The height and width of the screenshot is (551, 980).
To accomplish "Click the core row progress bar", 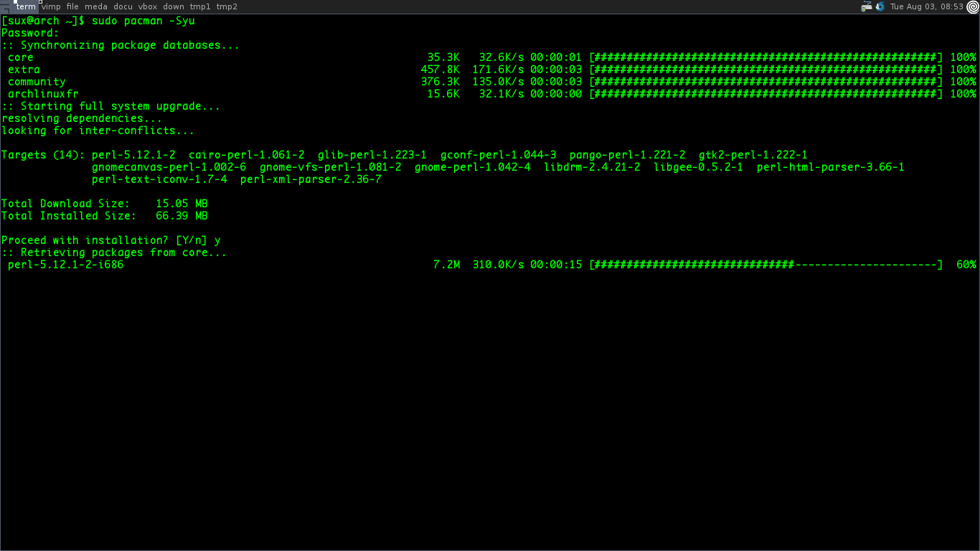I will click(765, 57).
